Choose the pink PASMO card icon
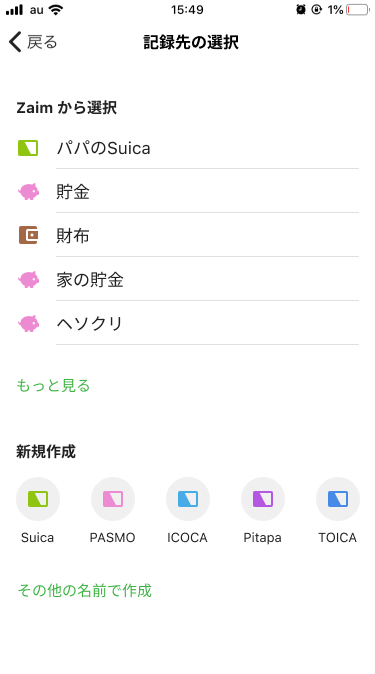375x674 pixels. coord(113,499)
